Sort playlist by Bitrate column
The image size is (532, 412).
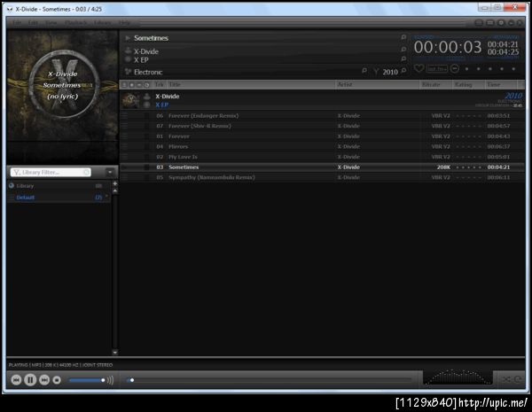435,84
